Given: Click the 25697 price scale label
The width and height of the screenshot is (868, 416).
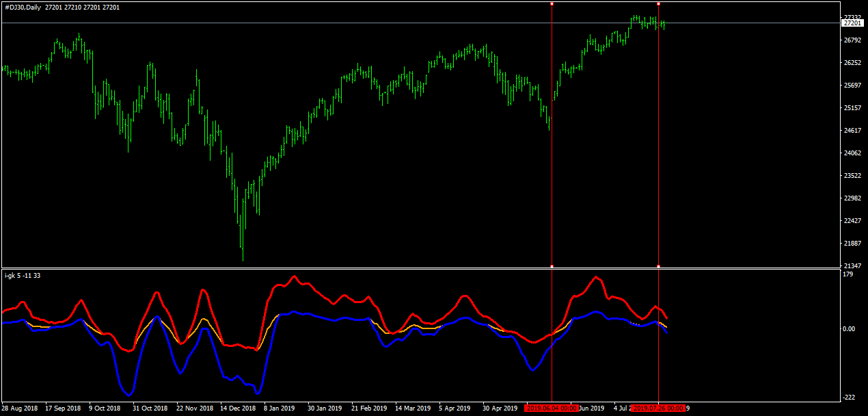Looking at the screenshot, I should 852,86.
